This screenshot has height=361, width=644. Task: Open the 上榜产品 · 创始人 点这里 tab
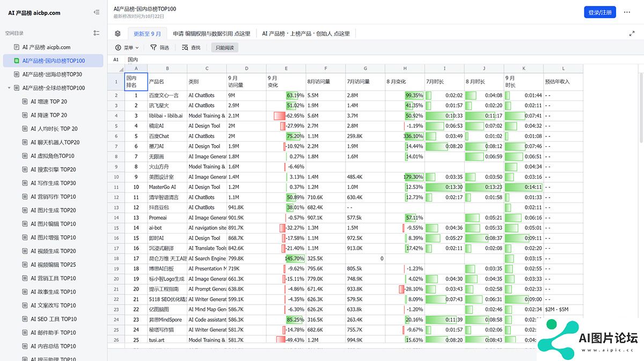(305, 33)
